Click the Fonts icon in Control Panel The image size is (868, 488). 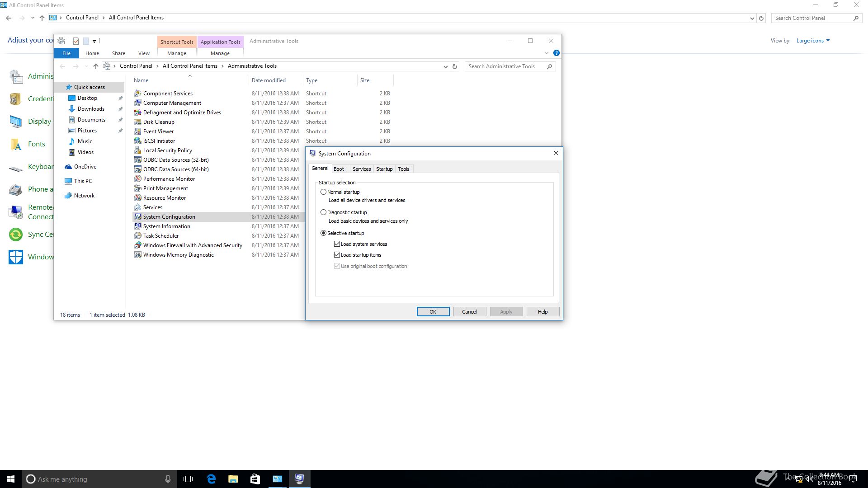(16, 144)
